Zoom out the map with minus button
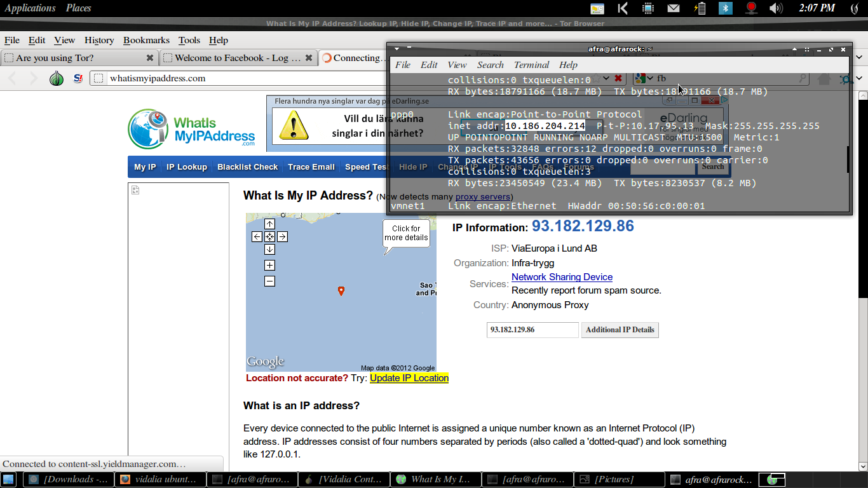This screenshot has width=868, height=488. point(269,281)
